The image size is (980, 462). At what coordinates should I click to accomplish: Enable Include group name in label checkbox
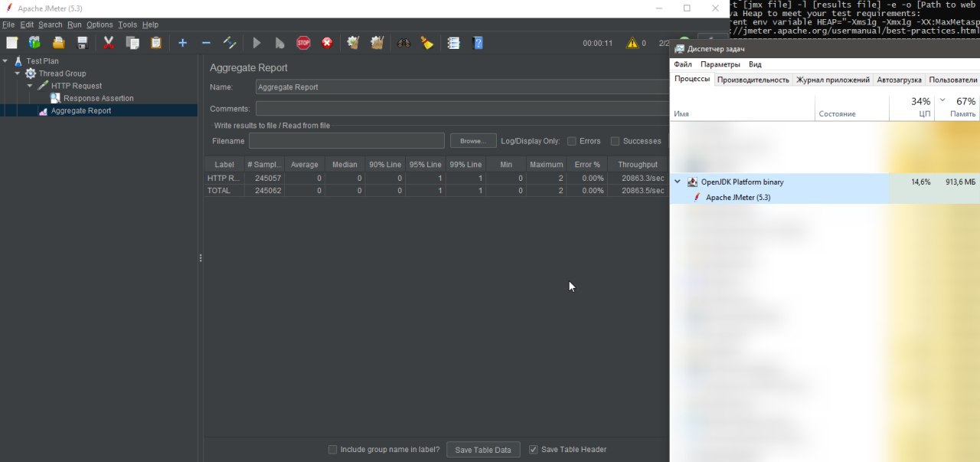332,450
